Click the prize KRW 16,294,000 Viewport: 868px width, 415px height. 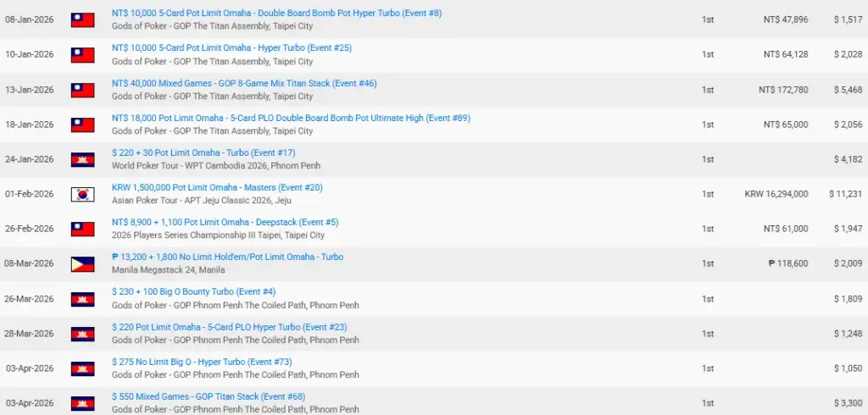(776, 194)
